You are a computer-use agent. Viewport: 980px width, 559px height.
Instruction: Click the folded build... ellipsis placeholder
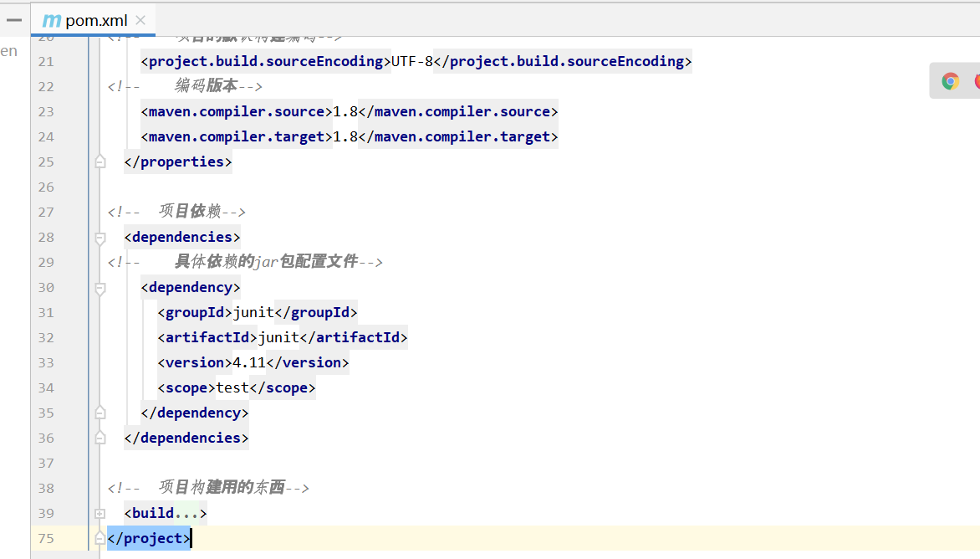(186, 513)
